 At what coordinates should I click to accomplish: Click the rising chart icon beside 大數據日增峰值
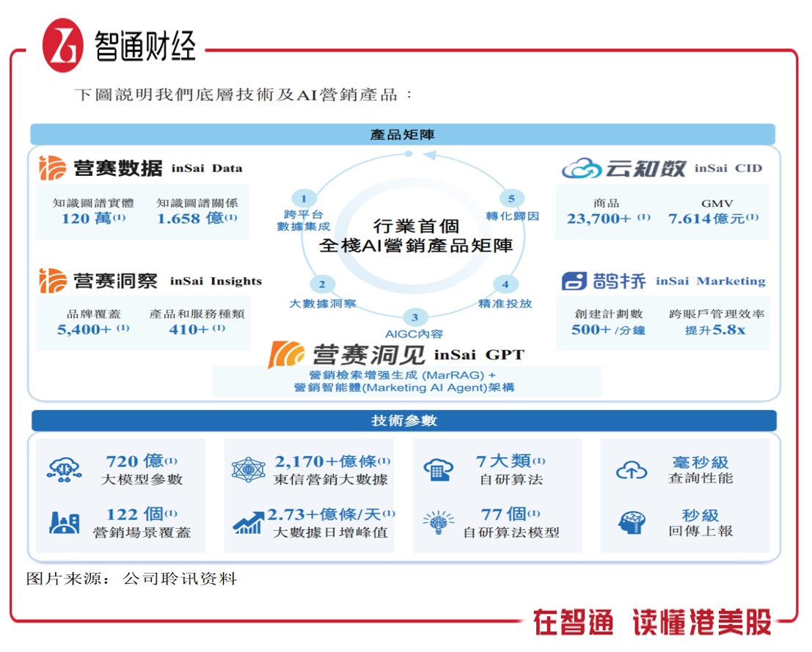click(x=249, y=522)
